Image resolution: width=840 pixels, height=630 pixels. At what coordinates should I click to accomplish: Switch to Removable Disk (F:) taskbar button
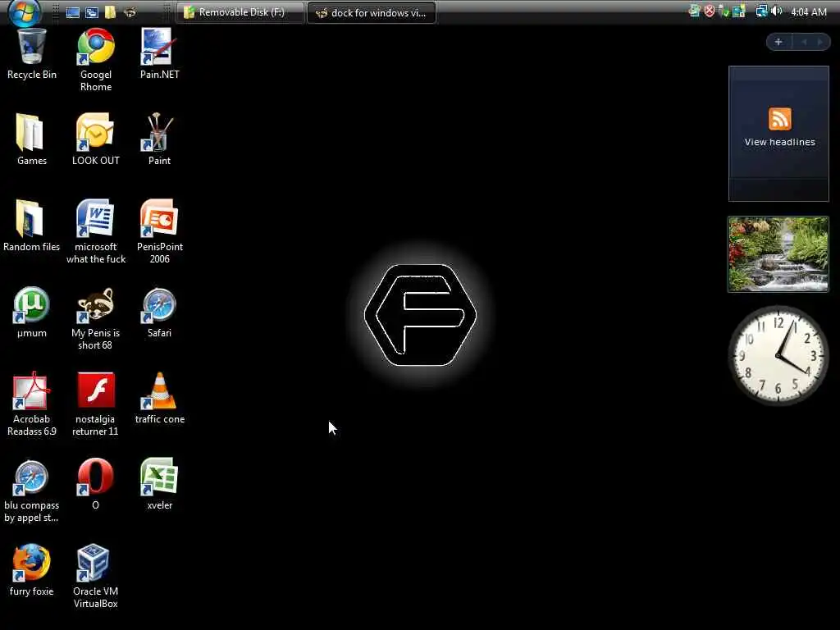point(240,12)
